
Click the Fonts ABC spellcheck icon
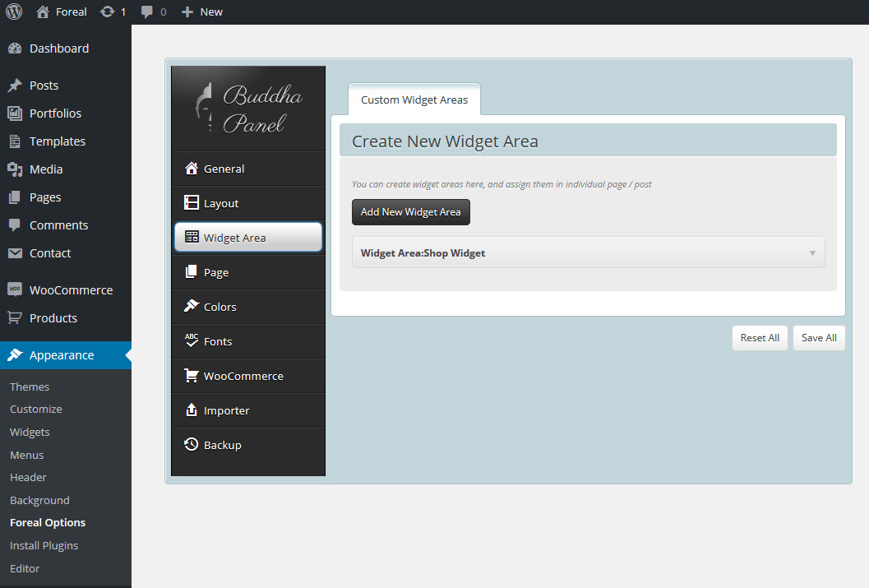tap(192, 340)
